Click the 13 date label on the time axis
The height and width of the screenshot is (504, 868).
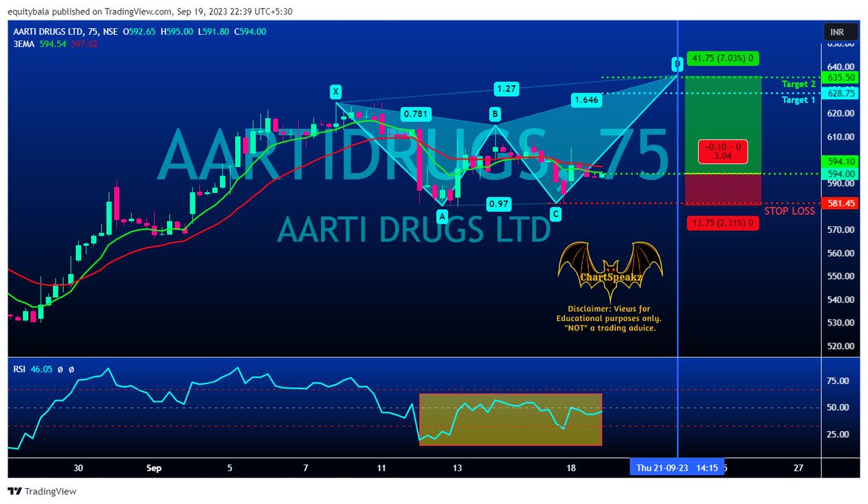[457, 468]
